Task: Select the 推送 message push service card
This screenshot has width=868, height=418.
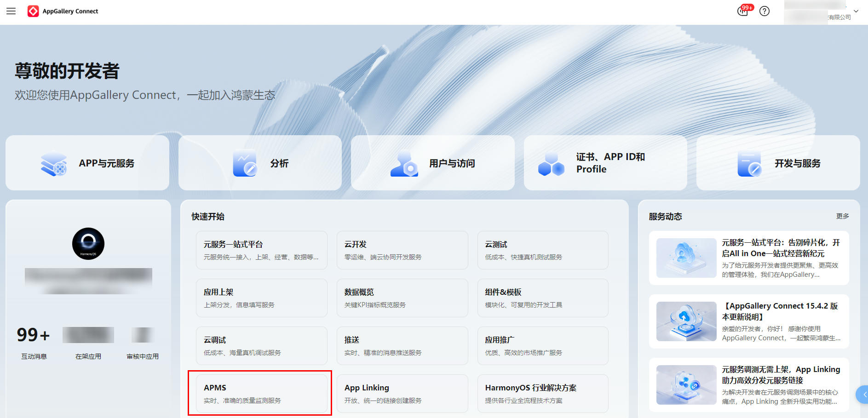Action: point(402,346)
